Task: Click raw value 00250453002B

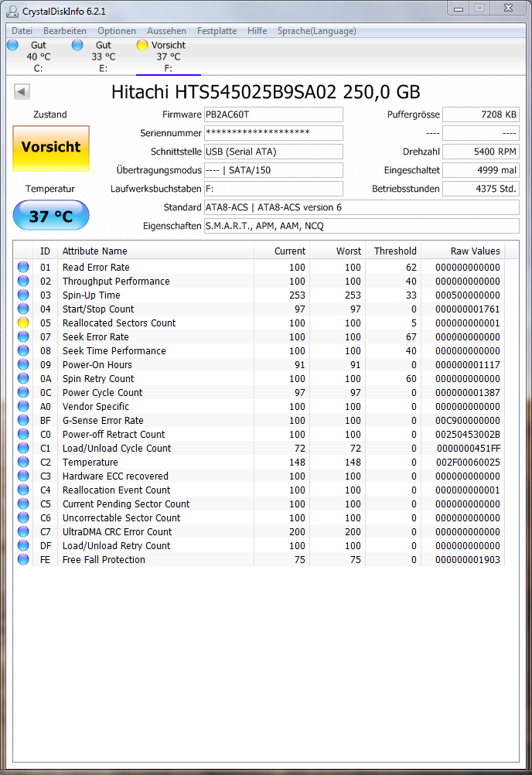Action: click(x=468, y=435)
